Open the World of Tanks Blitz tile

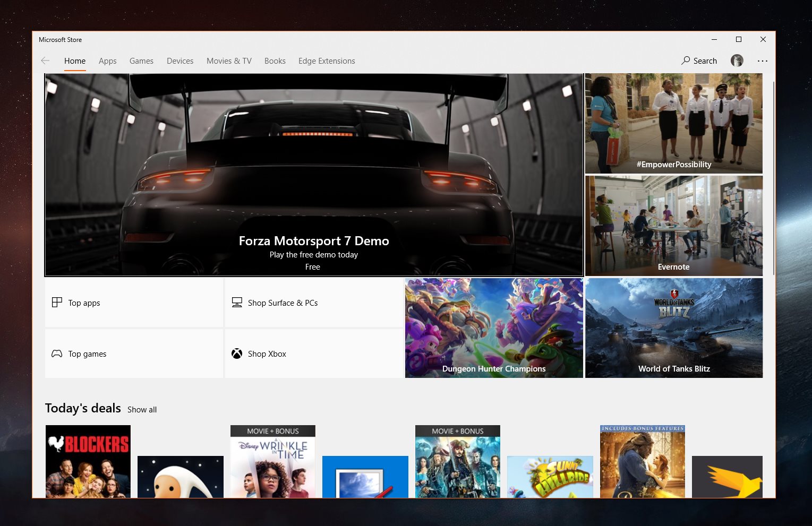[674, 328]
